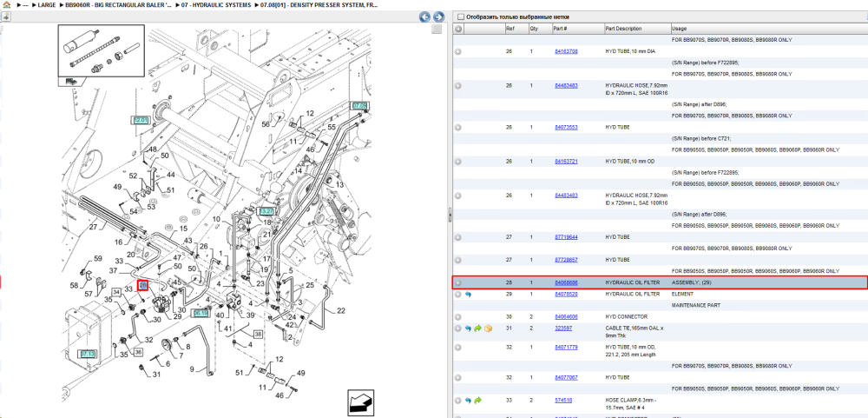Click the Usage column header
The height and width of the screenshot is (418, 868).
point(679,29)
